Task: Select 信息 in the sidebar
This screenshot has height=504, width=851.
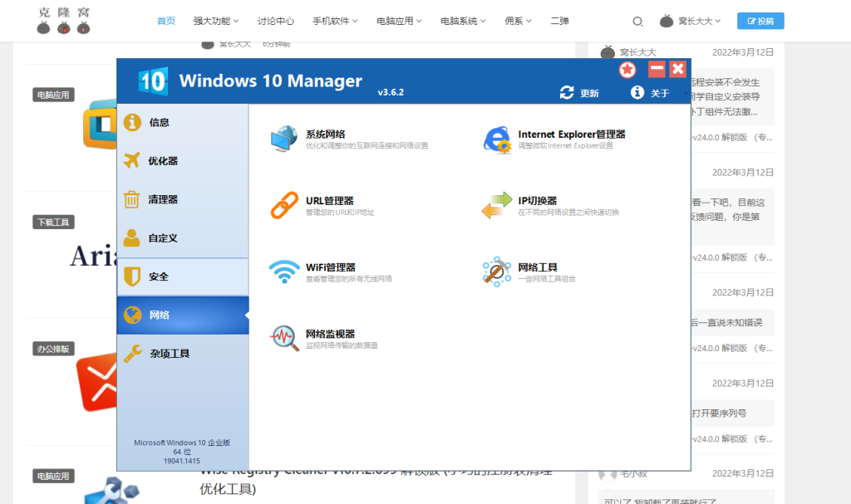Action: pos(183,123)
